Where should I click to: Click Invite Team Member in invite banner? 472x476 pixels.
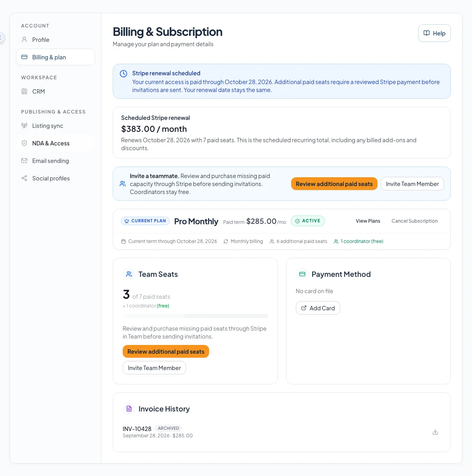coord(412,184)
